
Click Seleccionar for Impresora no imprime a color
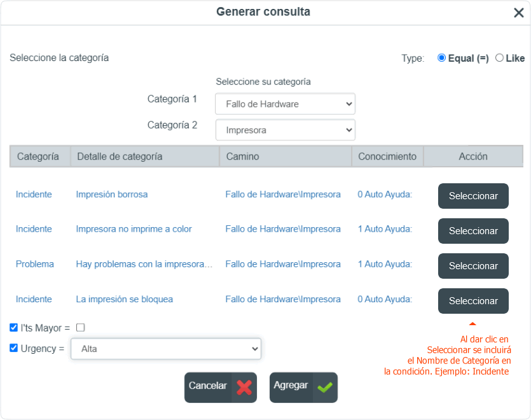click(x=473, y=231)
